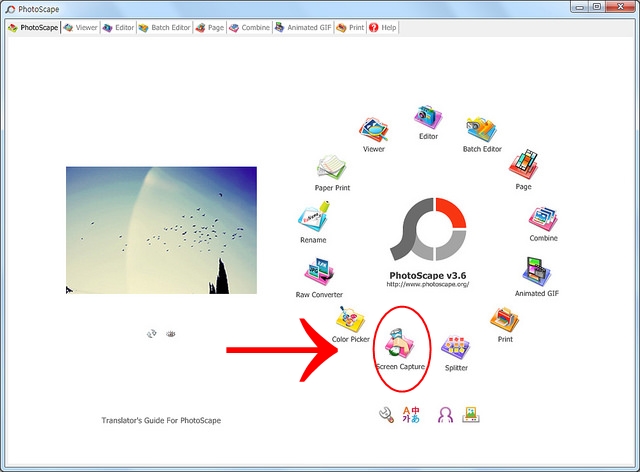Open the Raw Converter icon
Viewport: 640px width, 472px height.
pyautogui.click(x=319, y=272)
